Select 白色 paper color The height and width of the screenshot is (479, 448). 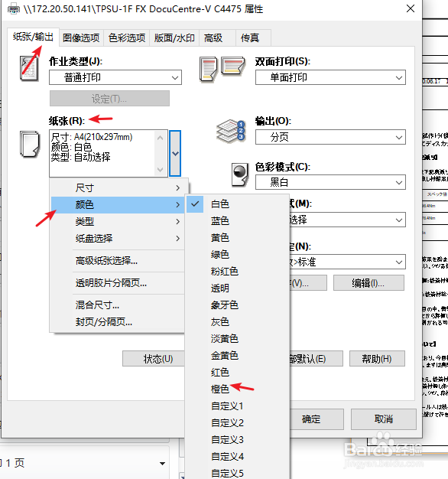click(x=238, y=204)
